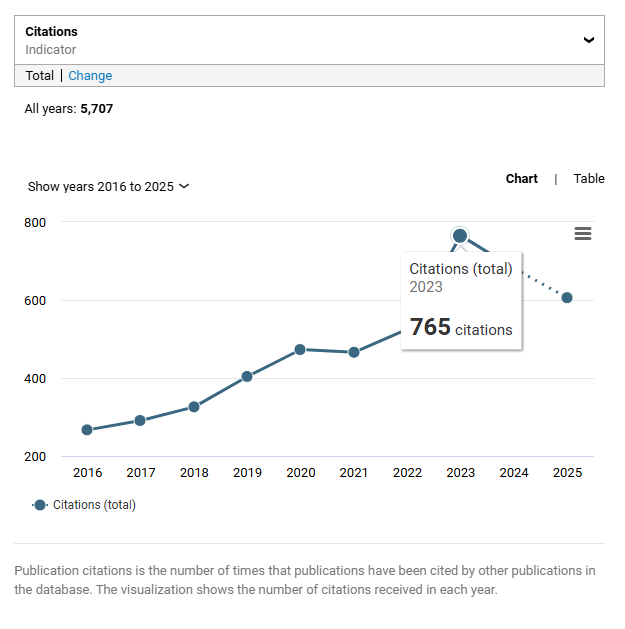Click the Change link beside Total
The image size is (625, 629).
click(90, 76)
